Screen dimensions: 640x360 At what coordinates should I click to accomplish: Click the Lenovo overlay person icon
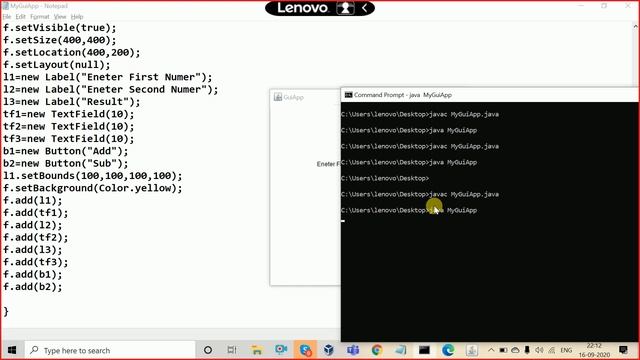coord(345,8)
